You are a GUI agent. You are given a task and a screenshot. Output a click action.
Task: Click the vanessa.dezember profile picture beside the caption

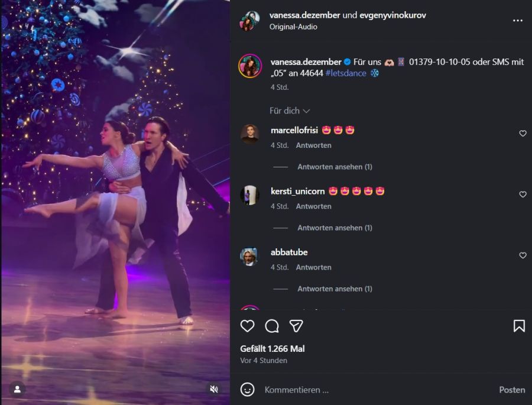point(249,66)
